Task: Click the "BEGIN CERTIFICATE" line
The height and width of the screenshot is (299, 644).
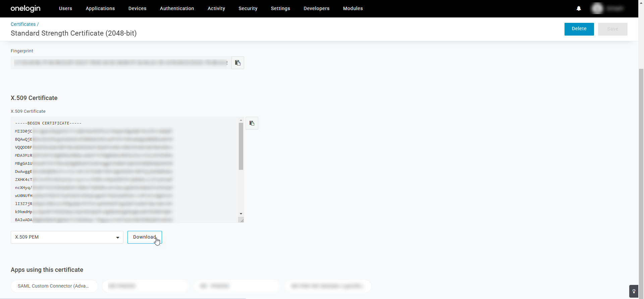Action: (48, 123)
